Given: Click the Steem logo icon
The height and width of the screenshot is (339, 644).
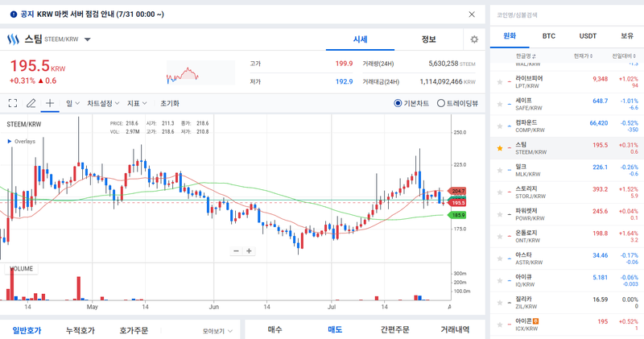Looking at the screenshot, I should (x=13, y=39).
